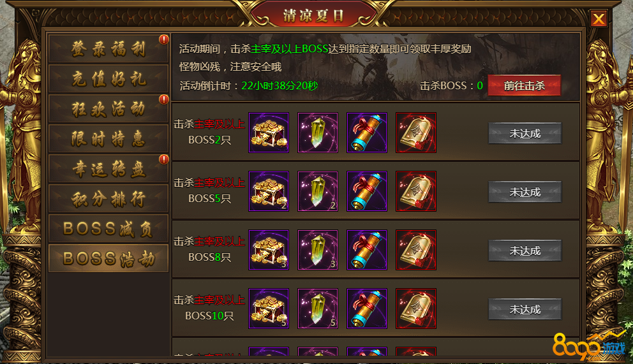Screen dimensions: 633x364
Task: Click the 前往击杀 red button
Action: pyautogui.click(x=524, y=85)
